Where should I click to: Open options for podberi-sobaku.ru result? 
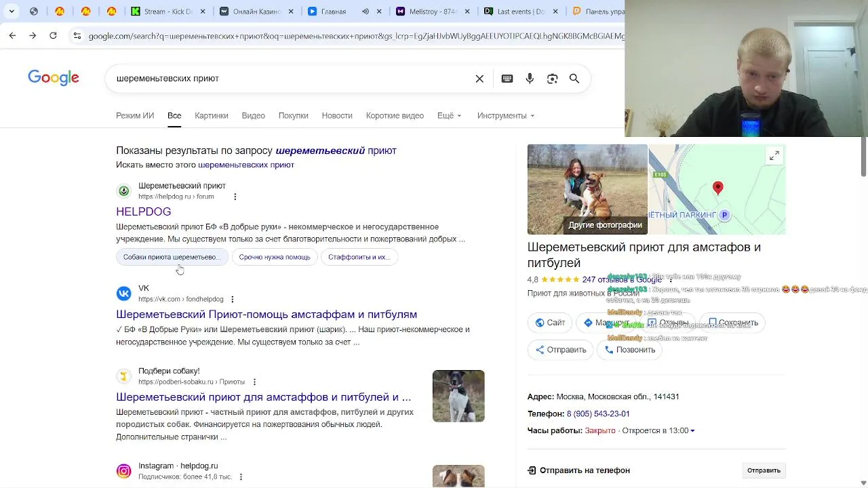pyautogui.click(x=254, y=382)
